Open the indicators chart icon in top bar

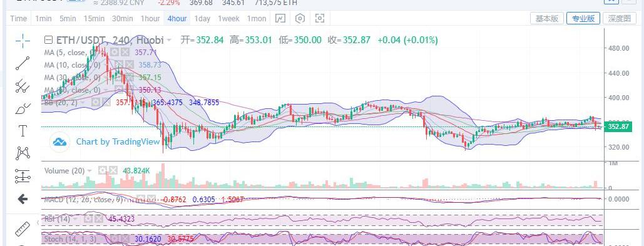[x=280, y=19]
